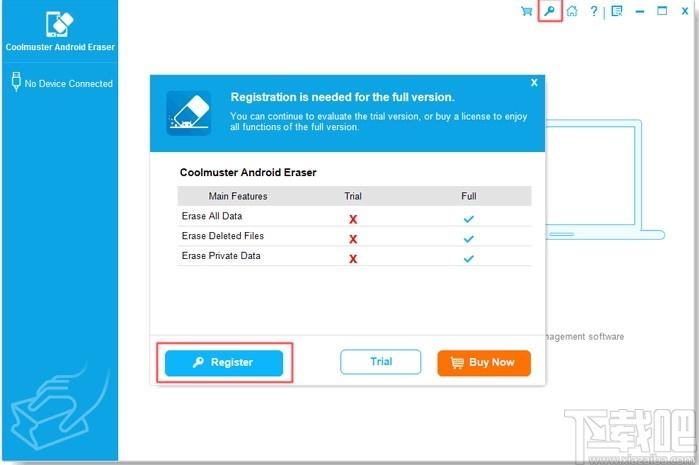Click the red X in Erase All Data row
The height and width of the screenshot is (465, 699).
tap(353, 219)
